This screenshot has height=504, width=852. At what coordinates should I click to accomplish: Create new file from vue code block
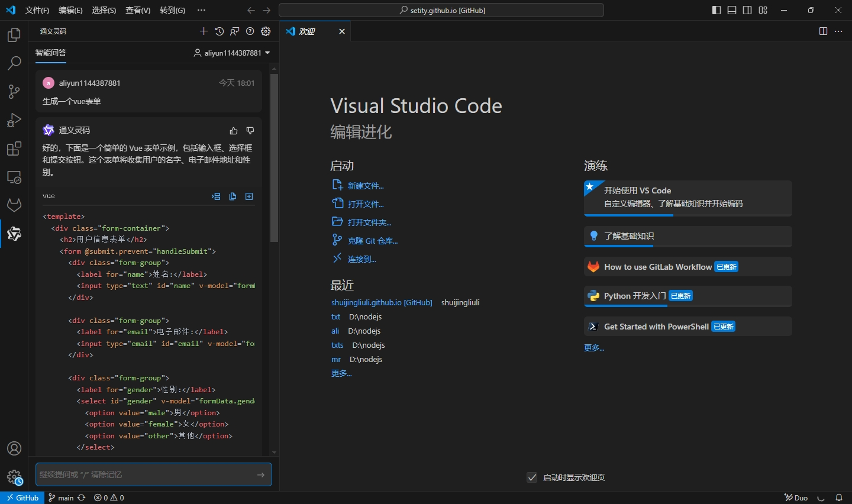[x=249, y=196]
